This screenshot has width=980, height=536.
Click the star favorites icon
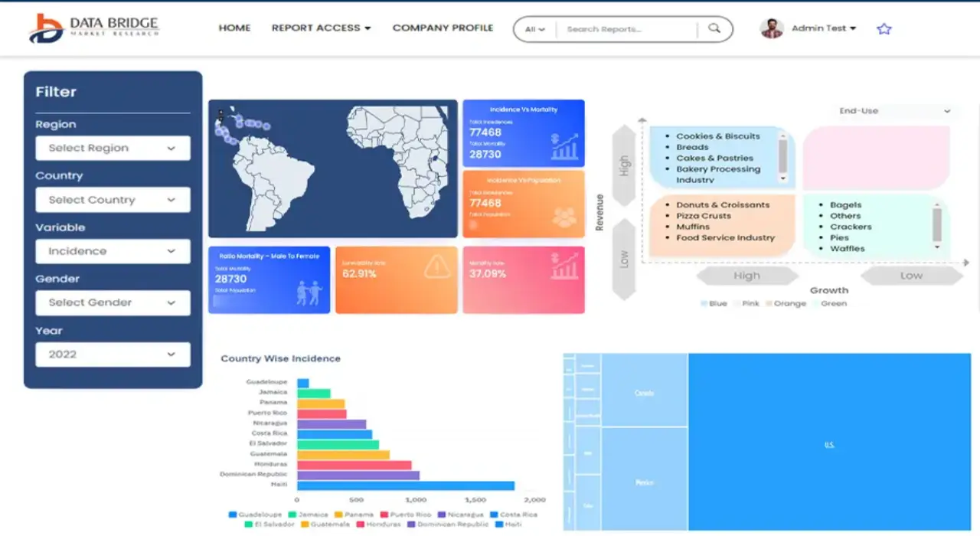click(884, 29)
